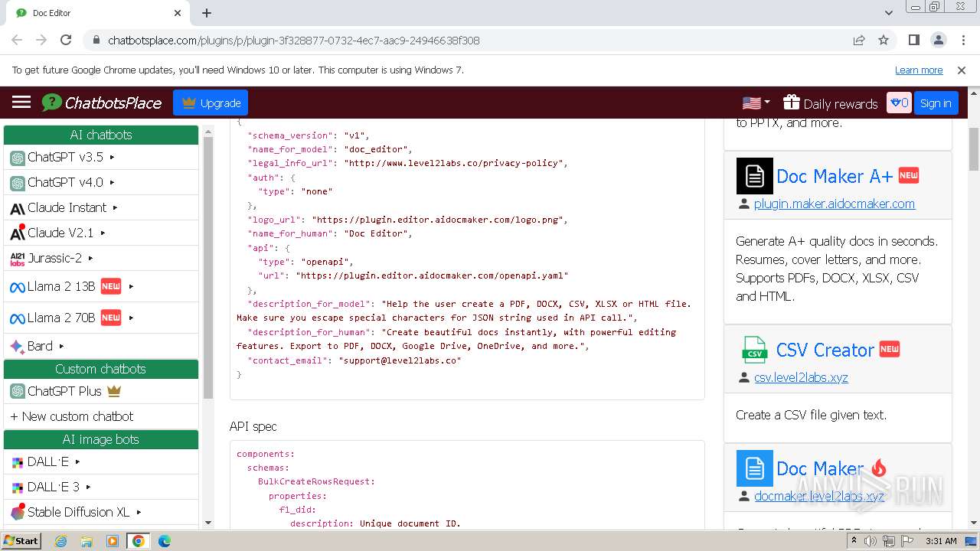The image size is (980, 551).
Task: Select ChatGPT v3.5 chatbot
Action: pos(65,157)
